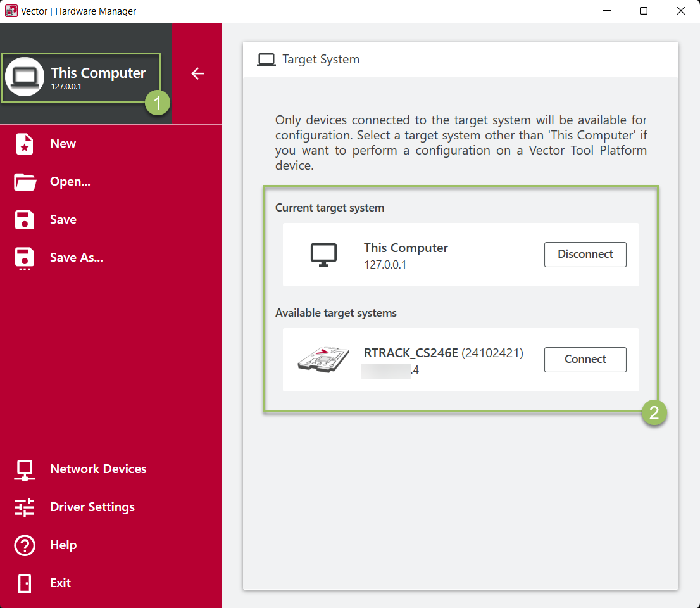
Task: Click the monitor icon for current target system
Action: pos(323,255)
